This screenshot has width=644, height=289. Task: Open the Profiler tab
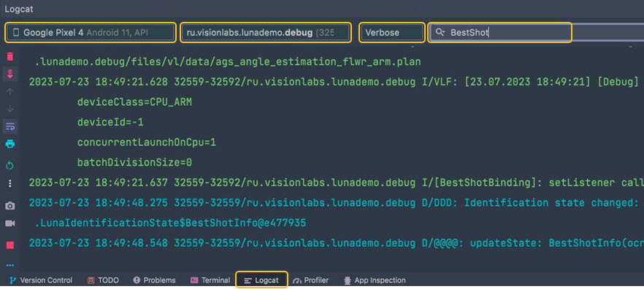tap(310, 280)
